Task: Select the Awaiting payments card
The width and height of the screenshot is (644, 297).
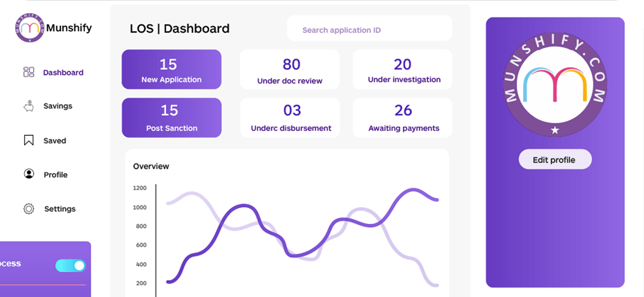Action: 403,118
